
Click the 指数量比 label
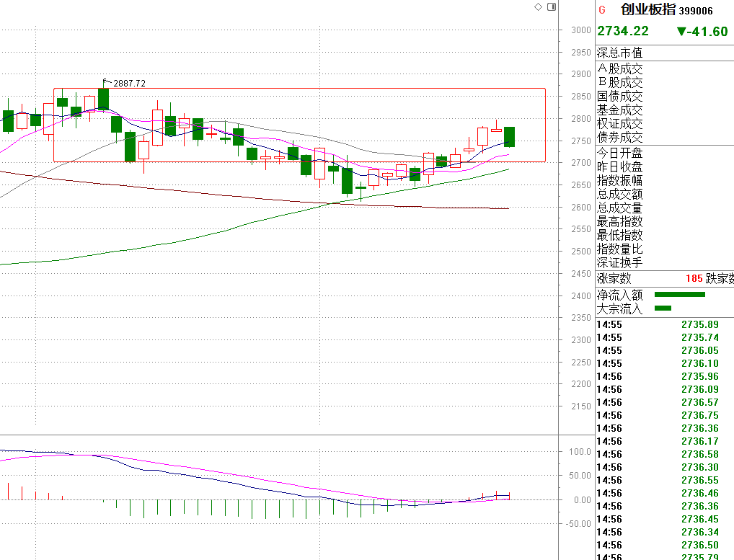point(620,249)
